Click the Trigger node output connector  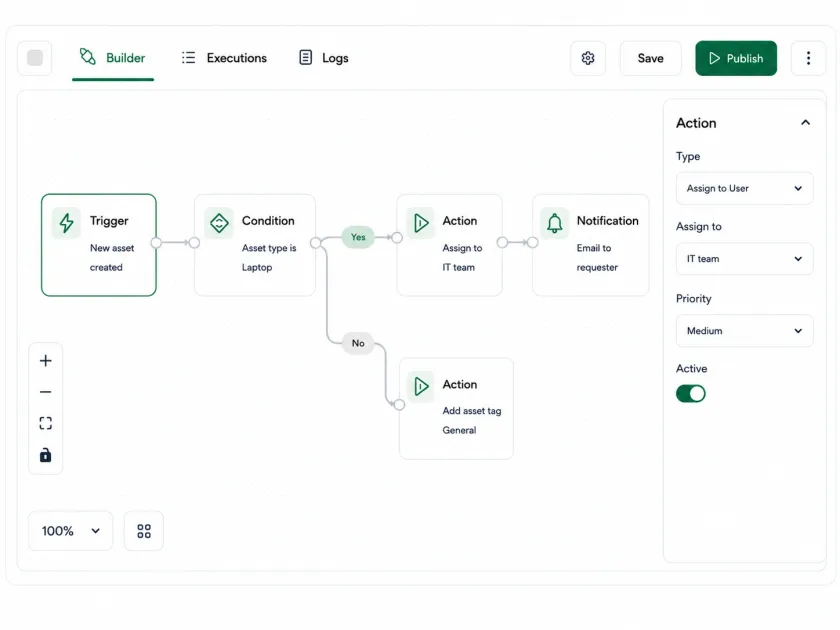(156, 243)
